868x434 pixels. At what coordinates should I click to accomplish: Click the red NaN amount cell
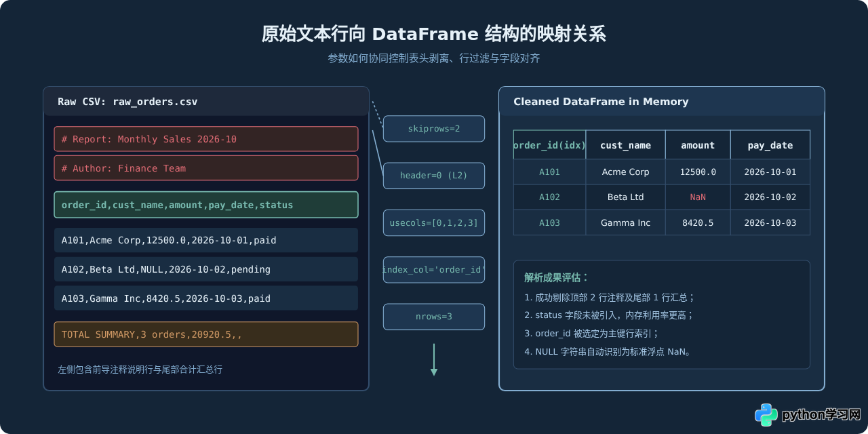(x=698, y=197)
